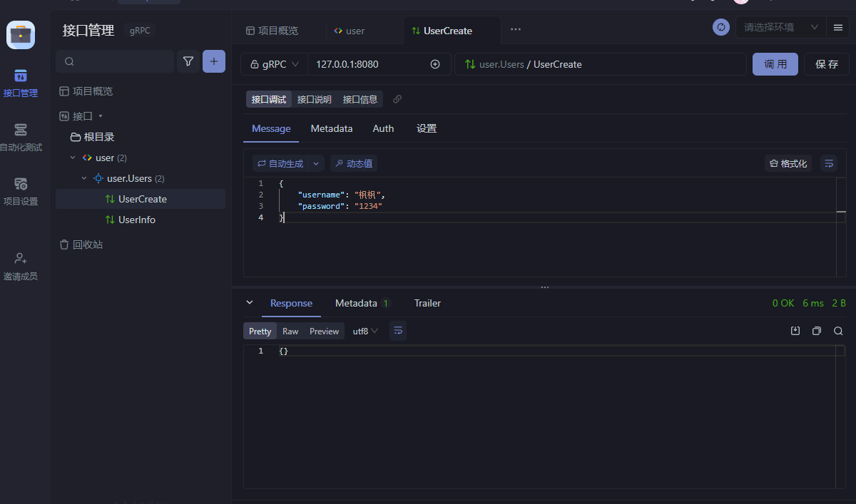The image size is (856, 504).
Task: Open the 请选择环境 environment dropdown
Action: (780, 27)
